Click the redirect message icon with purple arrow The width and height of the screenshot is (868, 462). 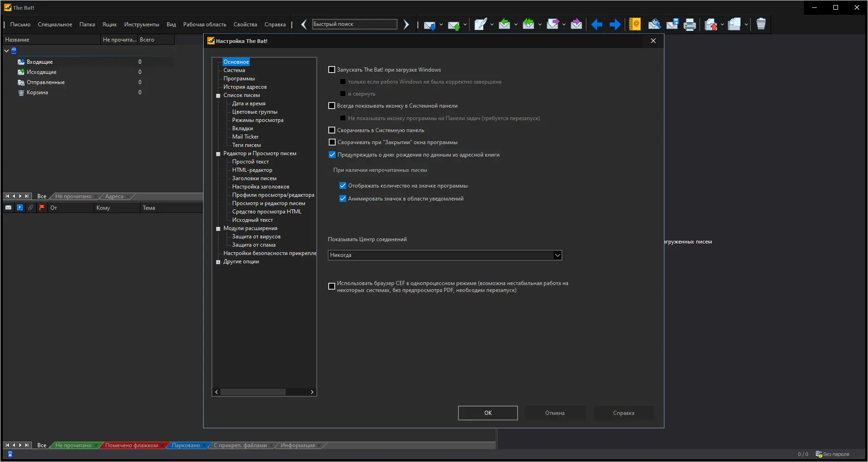pos(577,24)
